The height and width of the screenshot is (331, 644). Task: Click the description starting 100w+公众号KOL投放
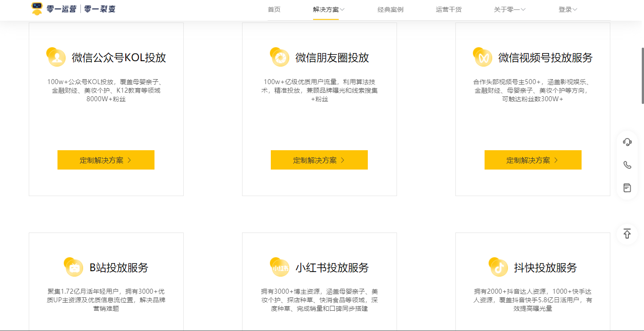click(106, 90)
